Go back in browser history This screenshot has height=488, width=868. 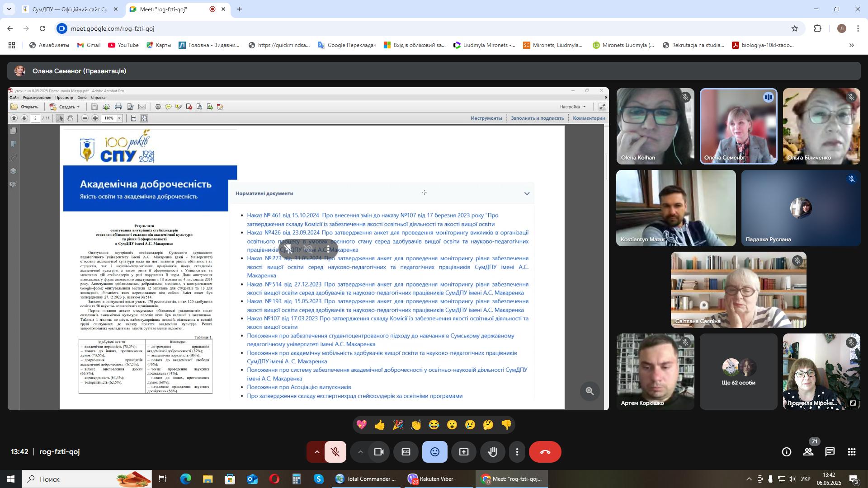click(x=10, y=28)
